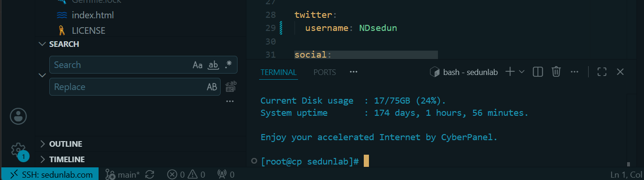Screen dimensions: 644x180
Task: Open launch profile dropdown next to plus
Action: (x=521, y=72)
